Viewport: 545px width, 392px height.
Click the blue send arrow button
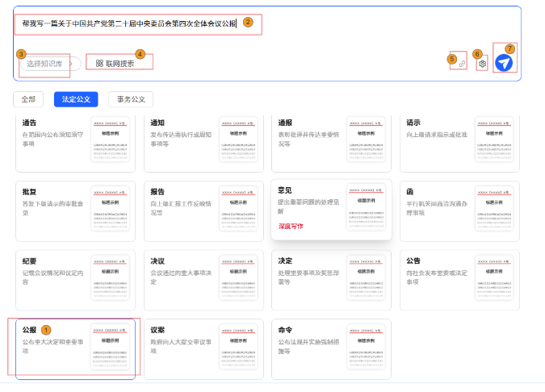[505, 63]
